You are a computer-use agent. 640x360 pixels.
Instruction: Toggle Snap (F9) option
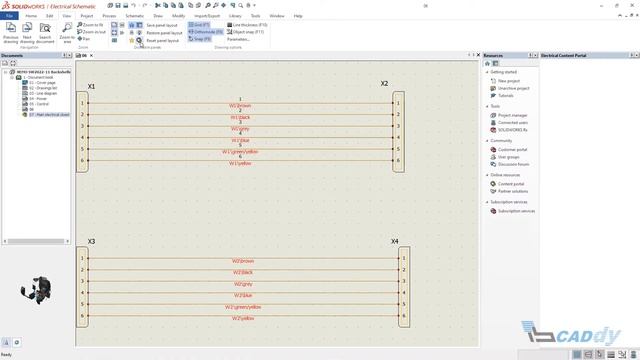pyautogui.click(x=199, y=39)
